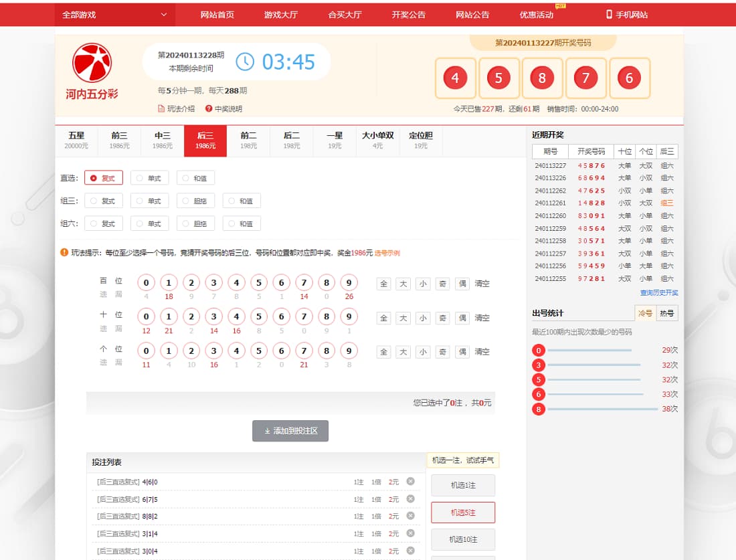Open the 前三 play type tab
736x560 pixels.
click(x=120, y=140)
